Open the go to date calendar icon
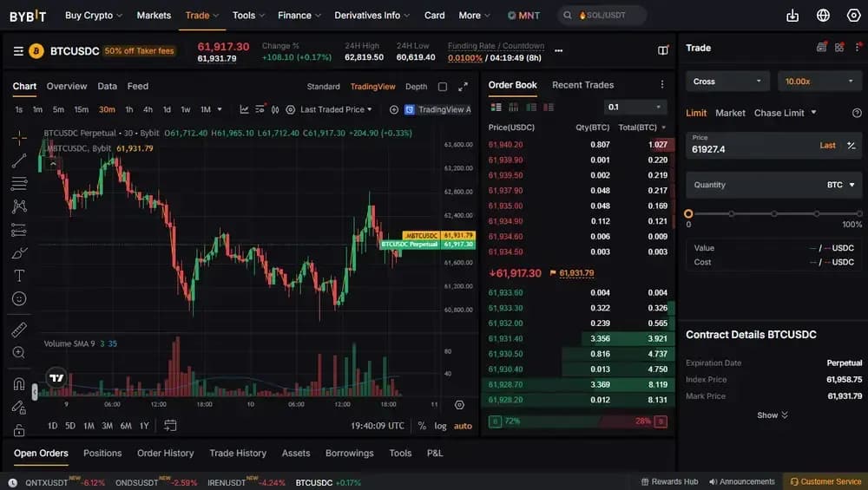This screenshot has width=868, height=490. coord(170,425)
